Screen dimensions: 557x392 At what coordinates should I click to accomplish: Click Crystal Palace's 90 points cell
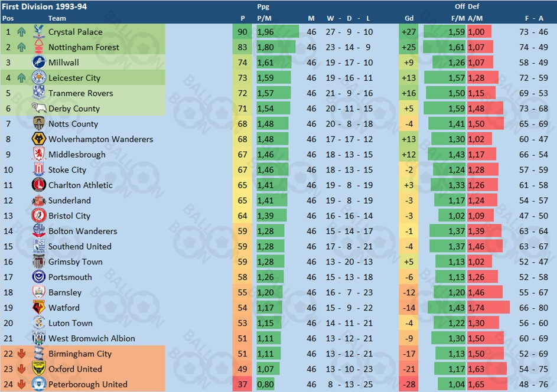pos(242,32)
